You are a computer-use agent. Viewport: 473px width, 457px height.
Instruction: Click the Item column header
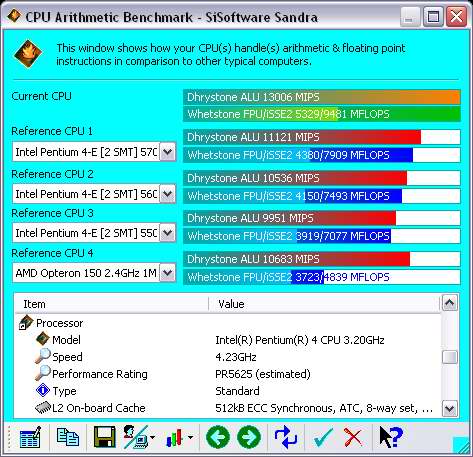point(112,304)
